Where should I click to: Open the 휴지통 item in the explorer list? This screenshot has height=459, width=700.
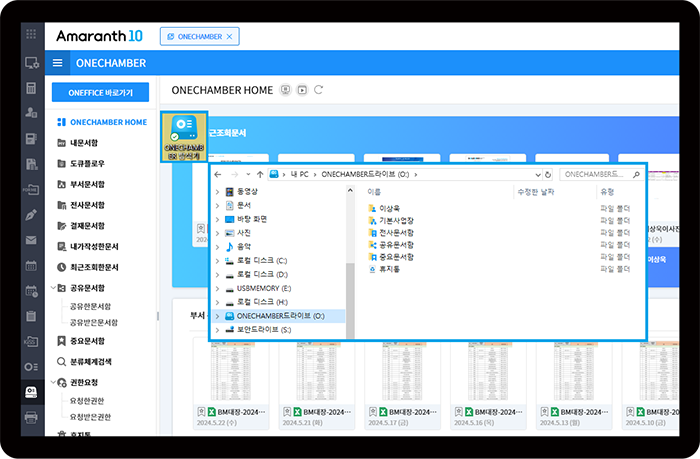(384, 269)
